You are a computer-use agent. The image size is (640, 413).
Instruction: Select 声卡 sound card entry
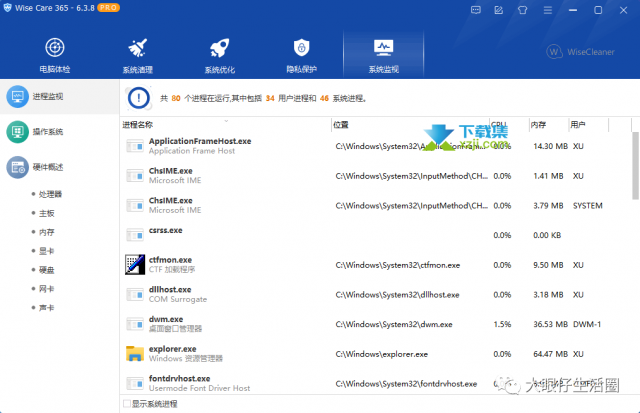[46, 308]
